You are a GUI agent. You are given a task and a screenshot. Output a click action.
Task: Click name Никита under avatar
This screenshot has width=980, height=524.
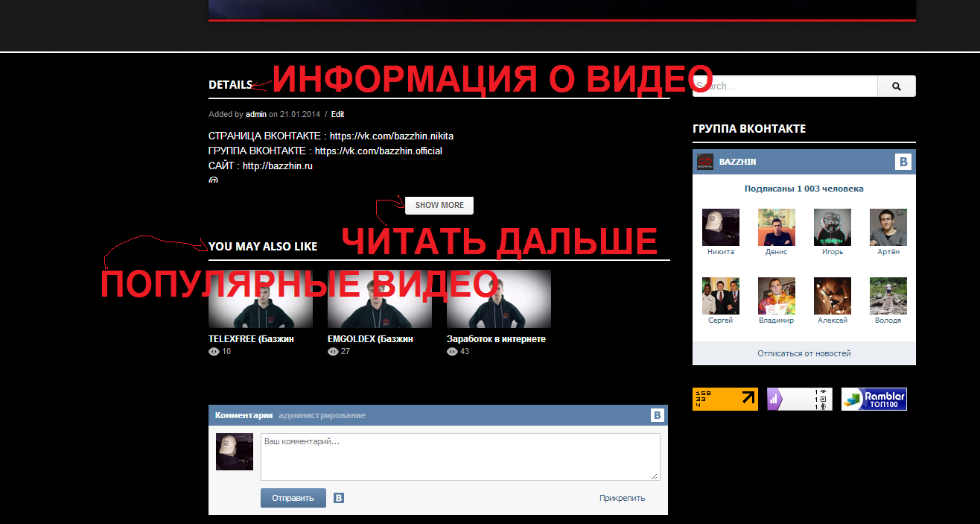tap(721, 252)
